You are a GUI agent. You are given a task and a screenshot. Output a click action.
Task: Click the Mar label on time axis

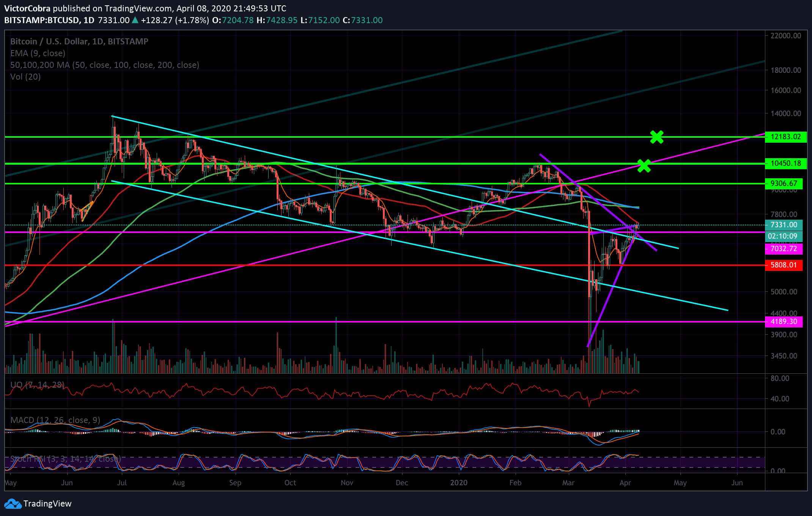(568, 483)
